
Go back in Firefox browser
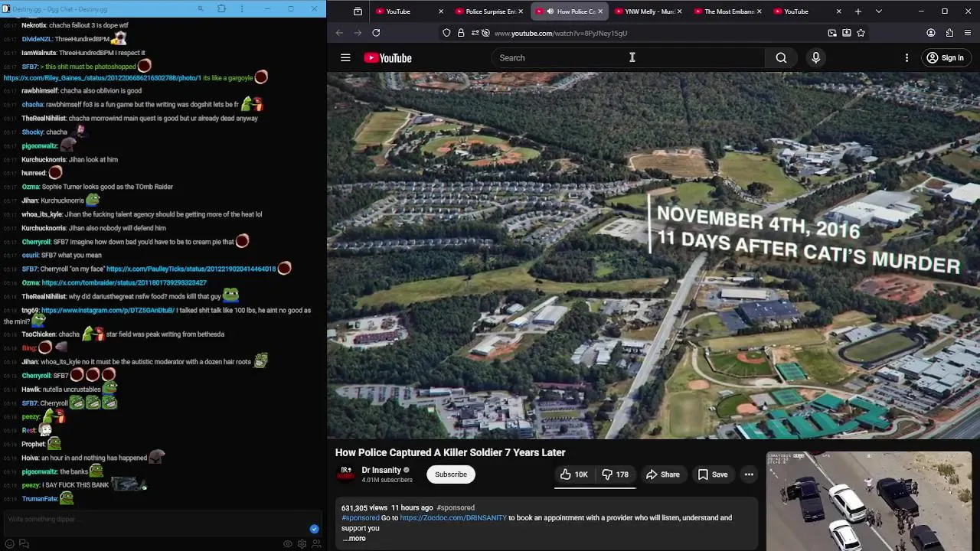(339, 33)
